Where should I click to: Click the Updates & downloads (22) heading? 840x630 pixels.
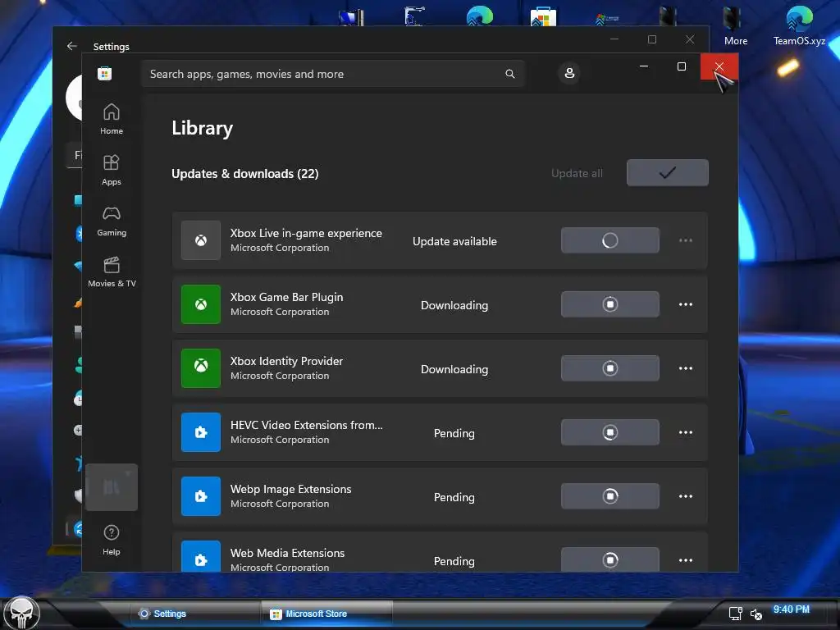pyautogui.click(x=244, y=174)
